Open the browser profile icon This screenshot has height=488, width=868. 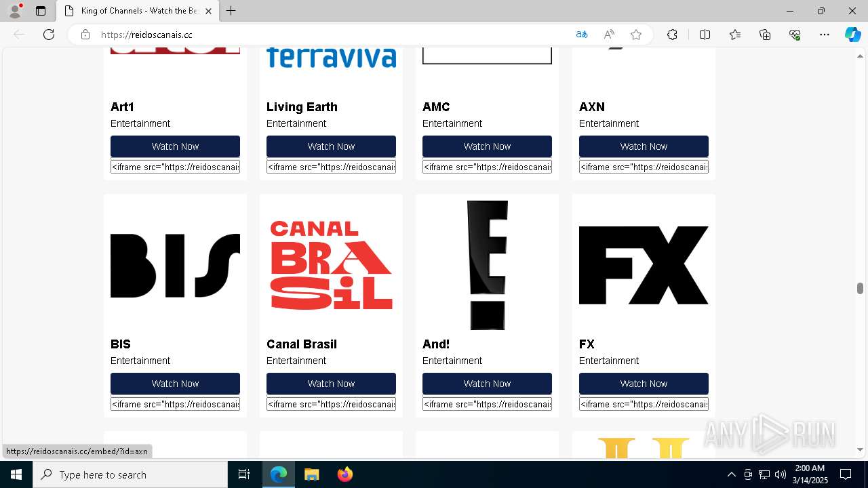pos(15,11)
